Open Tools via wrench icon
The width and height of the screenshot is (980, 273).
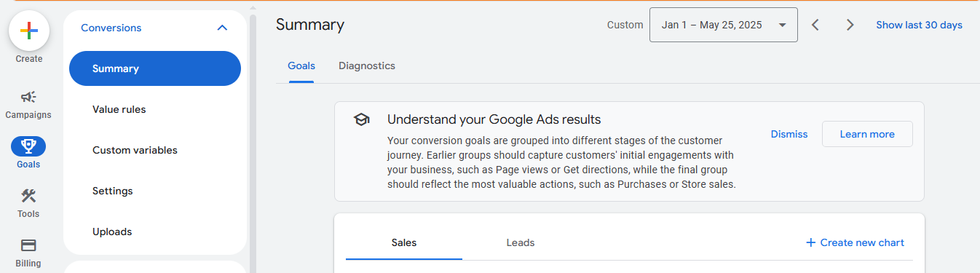28,196
